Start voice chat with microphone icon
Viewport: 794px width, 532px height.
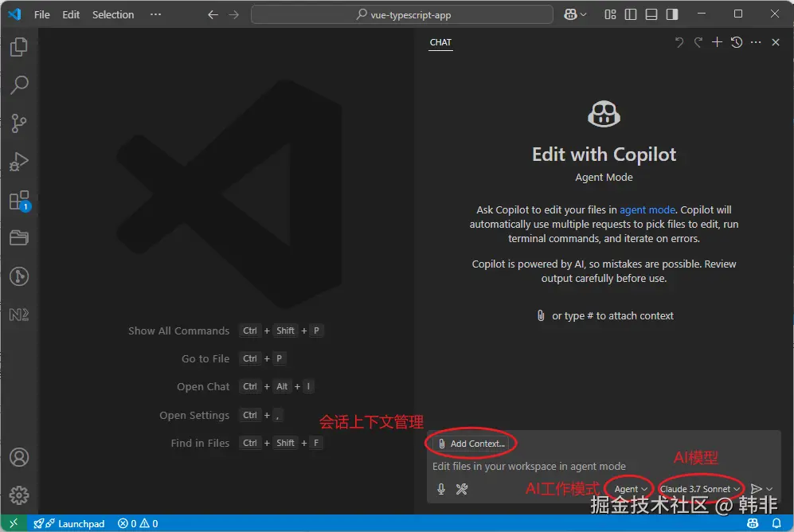pyautogui.click(x=441, y=489)
